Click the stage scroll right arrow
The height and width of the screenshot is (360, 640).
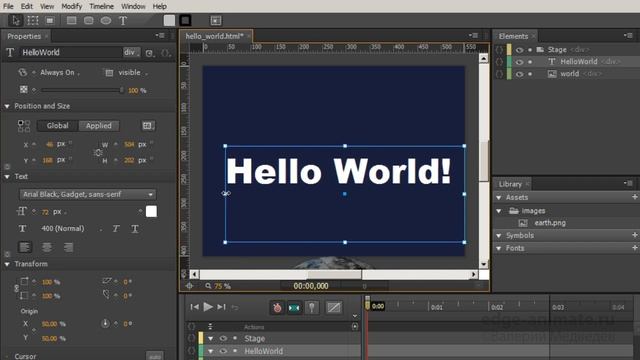pos(473,274)
